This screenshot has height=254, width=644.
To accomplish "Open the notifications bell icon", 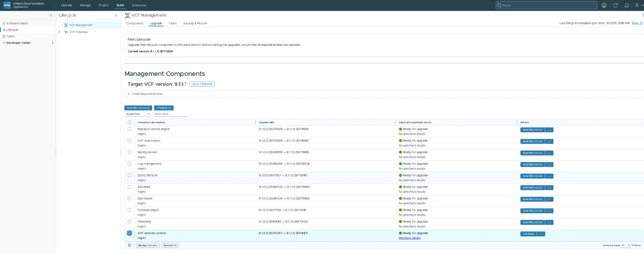I will [627, 5].
